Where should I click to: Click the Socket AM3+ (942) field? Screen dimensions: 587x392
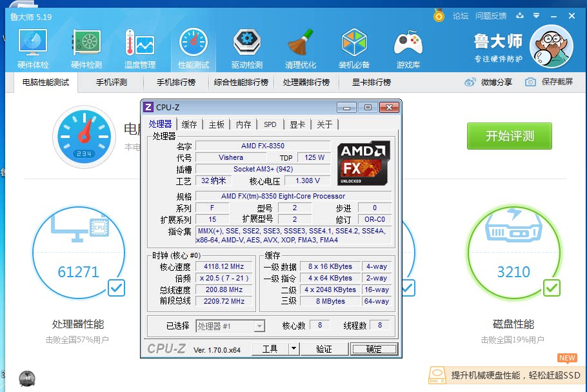click(x=263, y=169)
